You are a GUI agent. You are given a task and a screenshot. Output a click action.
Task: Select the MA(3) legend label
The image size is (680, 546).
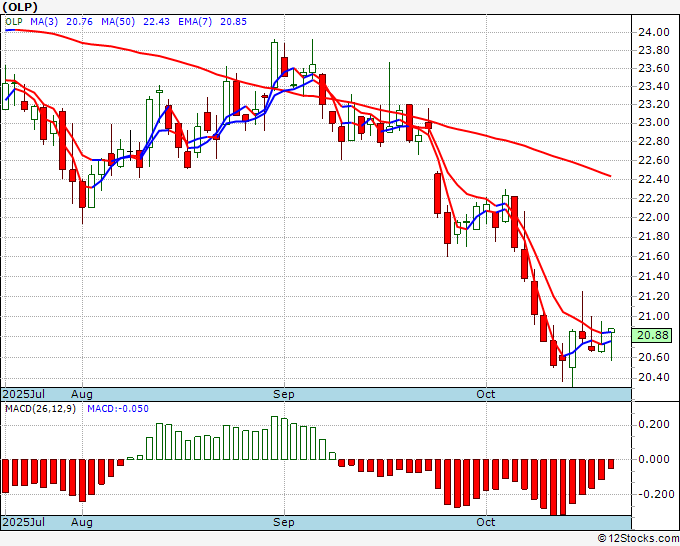point(44,22)
